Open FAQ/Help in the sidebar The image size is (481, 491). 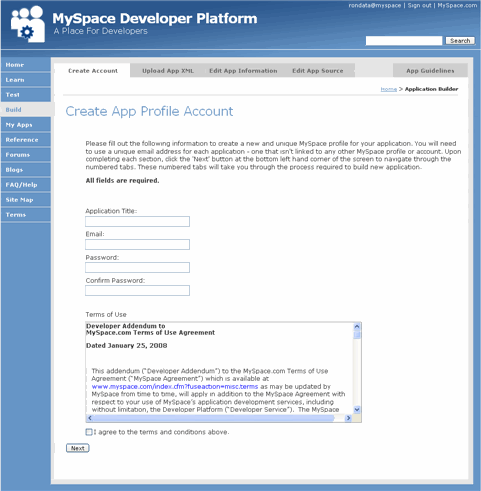pos(26,185)
